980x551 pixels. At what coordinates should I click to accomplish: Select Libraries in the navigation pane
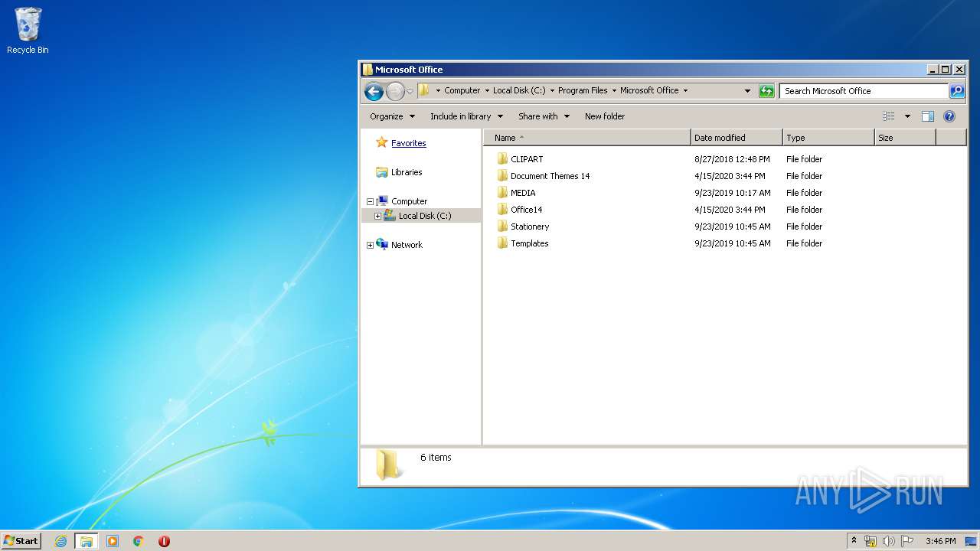click(407, 172)
